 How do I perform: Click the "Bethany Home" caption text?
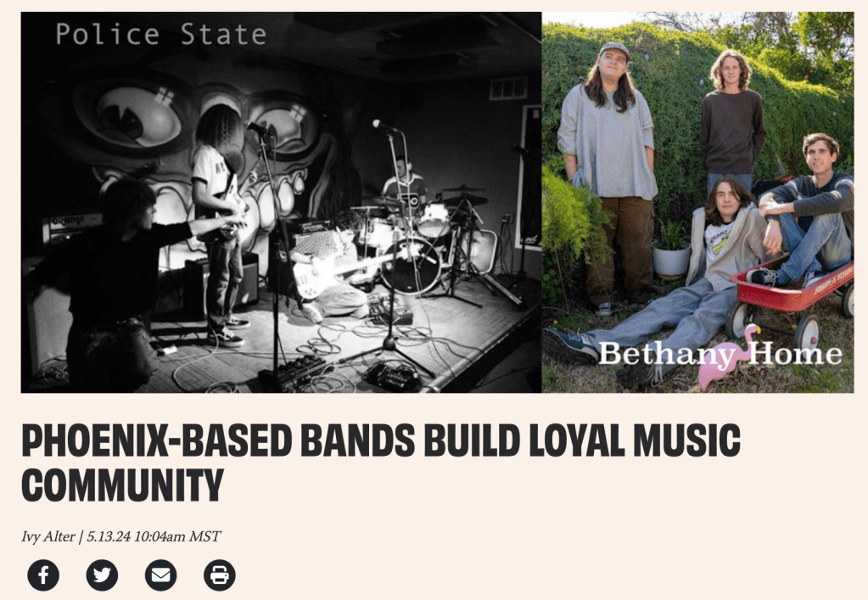(720, 354)
